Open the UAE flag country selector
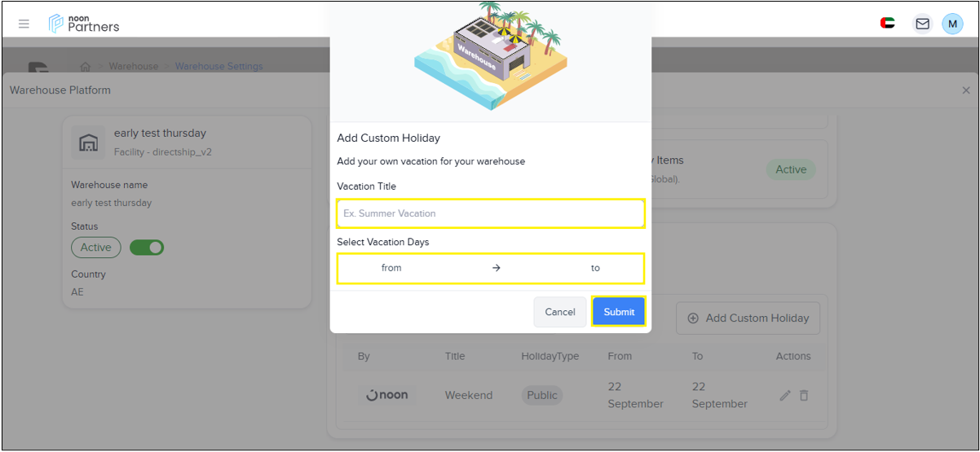This screenshot has width=980, height=452. tap(888, 24)
